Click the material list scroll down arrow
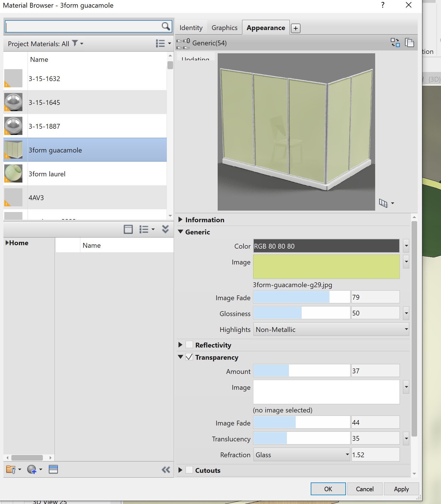Viewport: 441px width, 504px height. pos(170,216)
